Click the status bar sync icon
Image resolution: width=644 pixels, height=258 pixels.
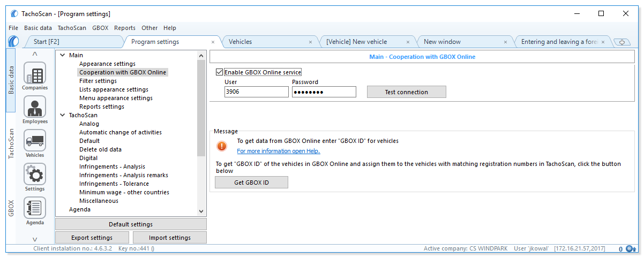click(631, 249)
